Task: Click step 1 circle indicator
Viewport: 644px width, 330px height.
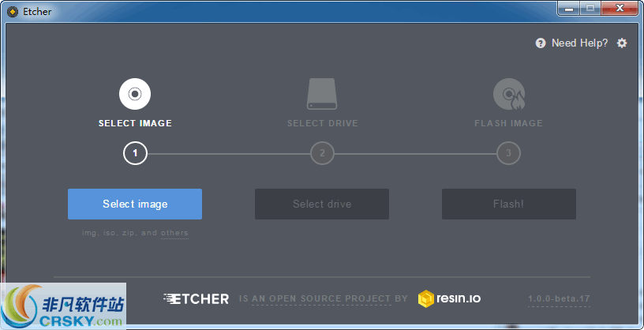Action: pyautogui.click(x=135, y=153)
